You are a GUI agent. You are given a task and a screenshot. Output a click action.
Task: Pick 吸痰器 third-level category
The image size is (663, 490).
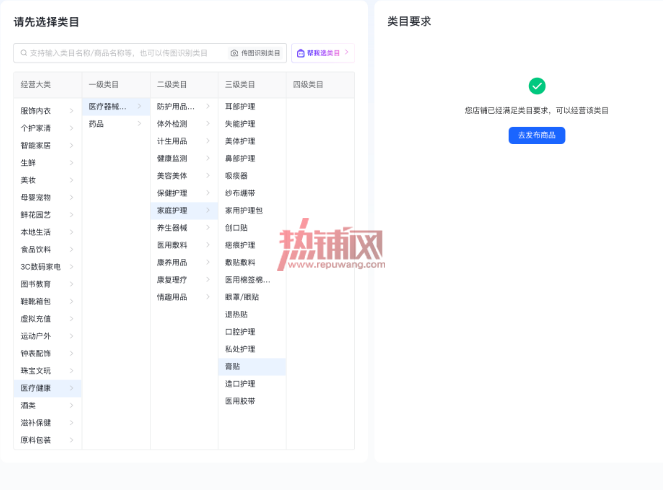pos(252,176)
